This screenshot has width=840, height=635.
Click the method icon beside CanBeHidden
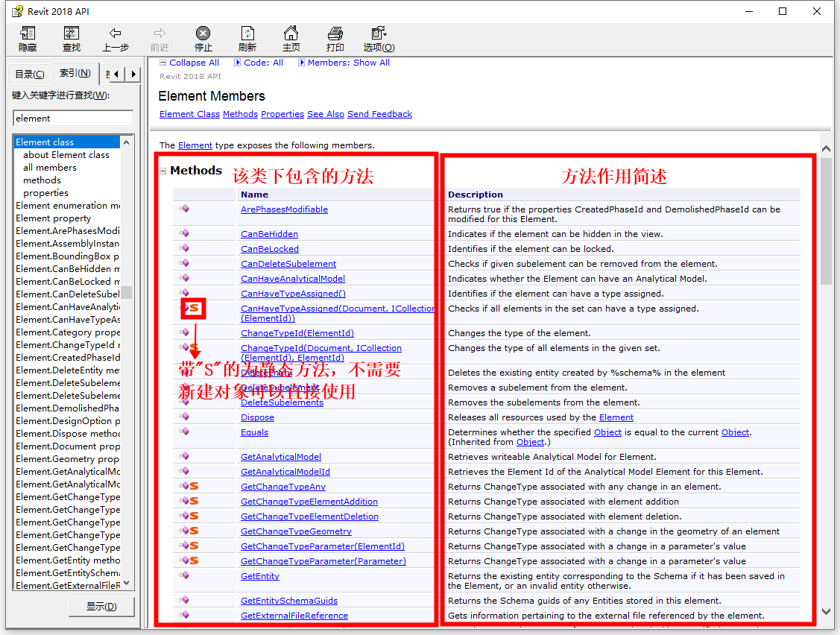[184, 233]
